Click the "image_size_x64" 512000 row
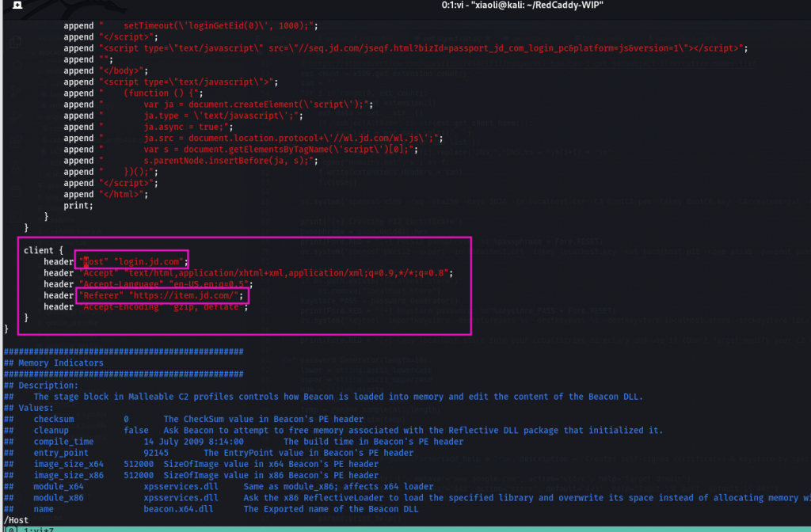Screen dimensions: 811x532 (192, 464)
